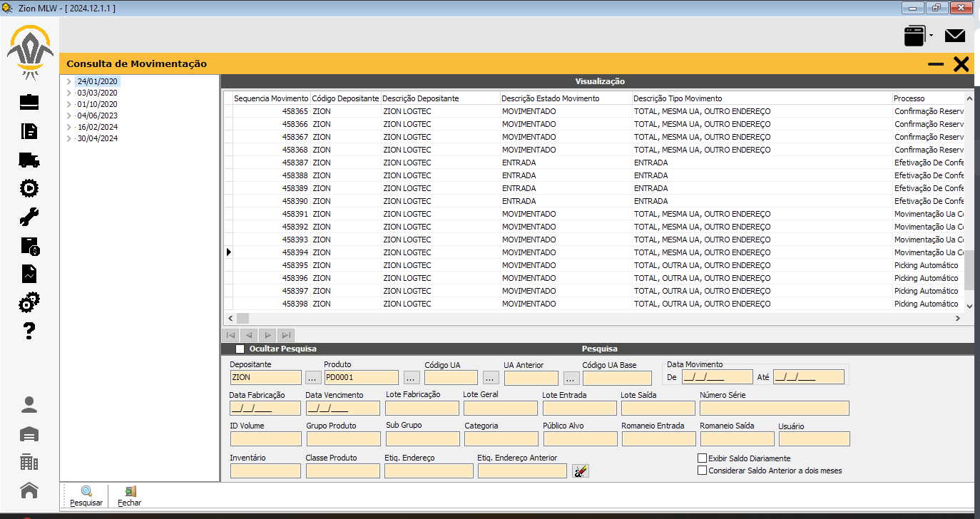Click the home icon in sidebar

(x=29, y=490)
